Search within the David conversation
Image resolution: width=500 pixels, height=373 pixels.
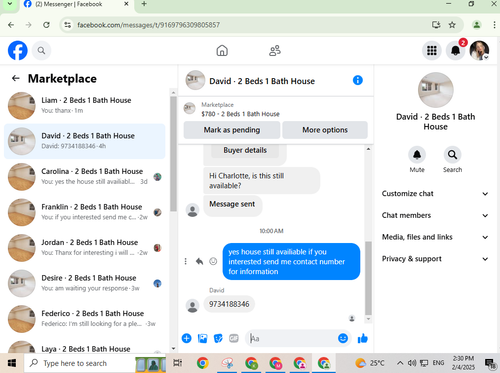coord(452,155)
